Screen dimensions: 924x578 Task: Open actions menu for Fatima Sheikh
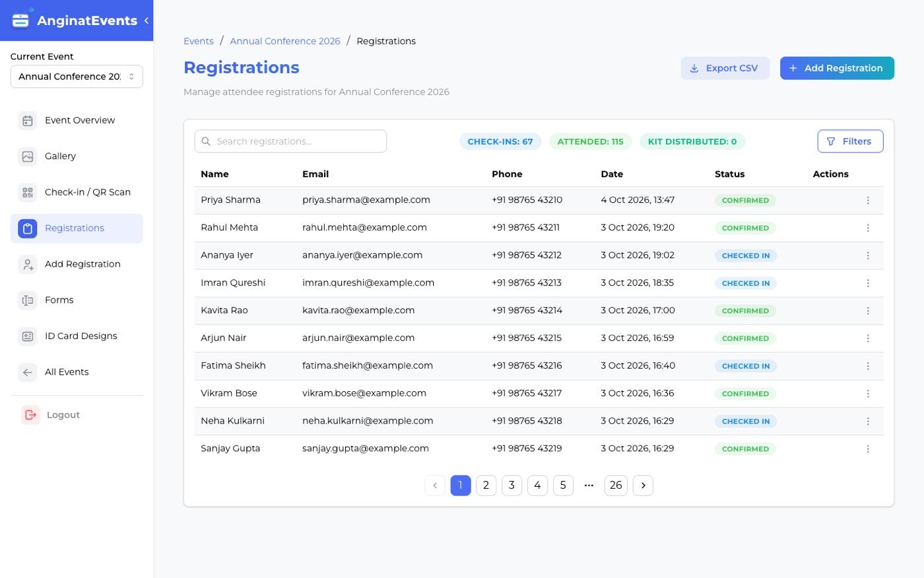[868, 366]
